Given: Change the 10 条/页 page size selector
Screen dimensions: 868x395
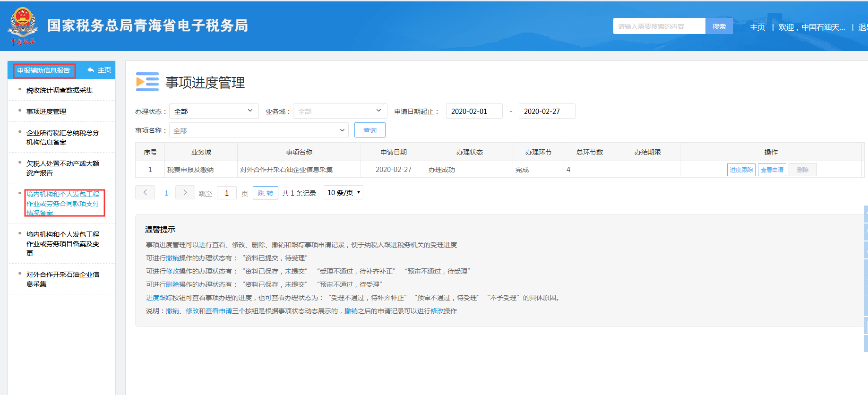Looking at the screenshot, I should 344,192.
